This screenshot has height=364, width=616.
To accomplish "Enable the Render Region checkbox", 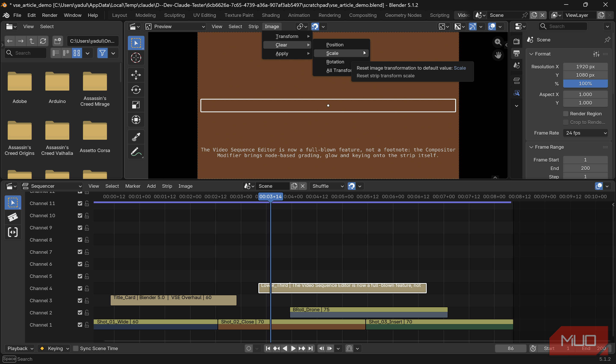I will (x=566, y=114).
